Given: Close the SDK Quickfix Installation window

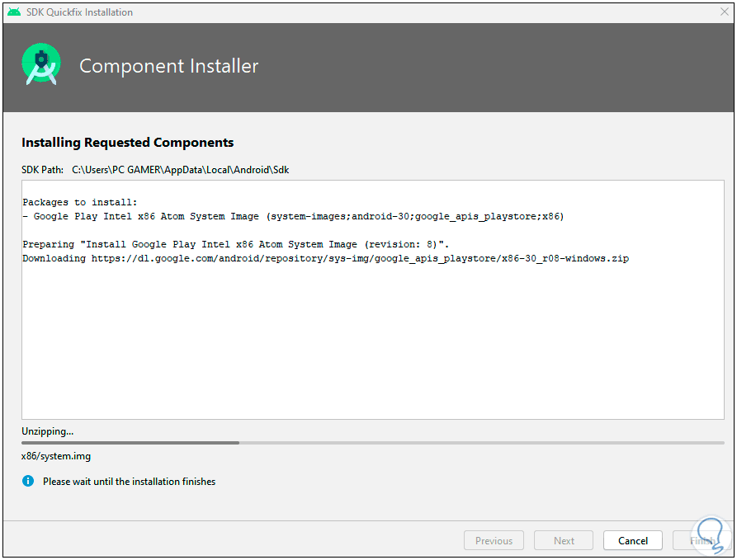Looking at the screenshot, I should pyautogui.click(x=724, y=12).
